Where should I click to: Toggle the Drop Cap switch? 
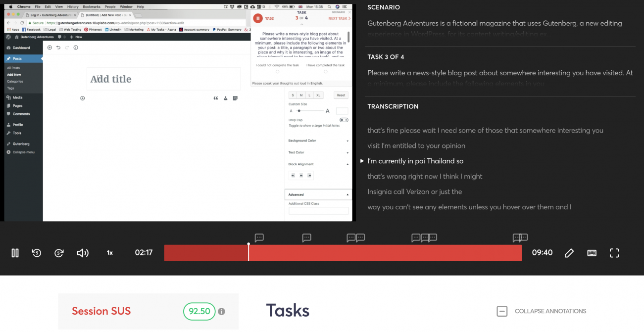point(344,120)
